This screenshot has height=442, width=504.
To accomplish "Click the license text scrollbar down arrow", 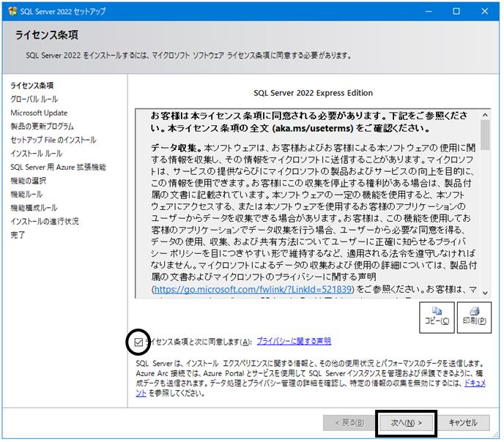I will pos(485,293).
